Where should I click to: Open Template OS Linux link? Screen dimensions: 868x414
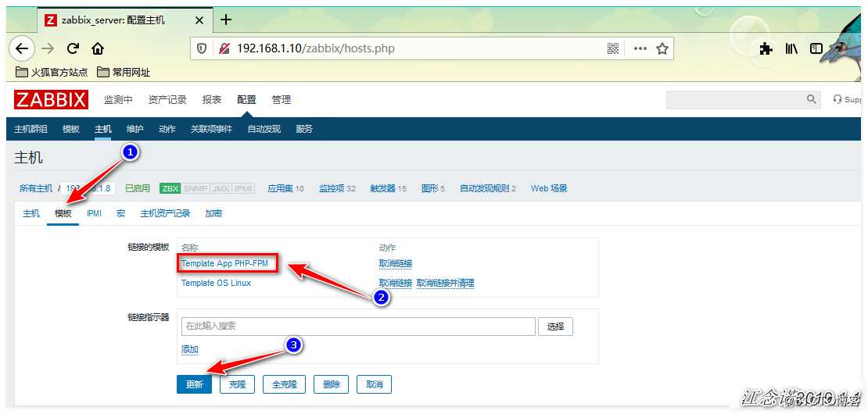click(x=216, y=283)
